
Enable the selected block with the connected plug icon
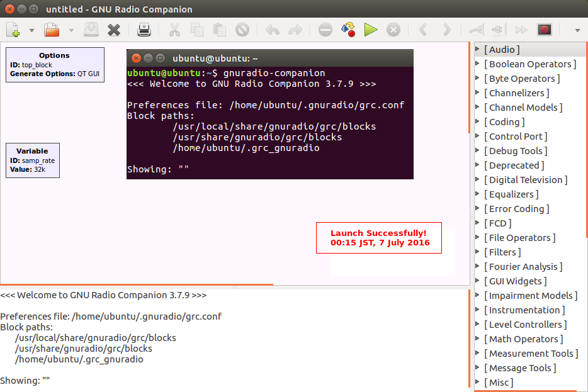click(x=477, y=30)
